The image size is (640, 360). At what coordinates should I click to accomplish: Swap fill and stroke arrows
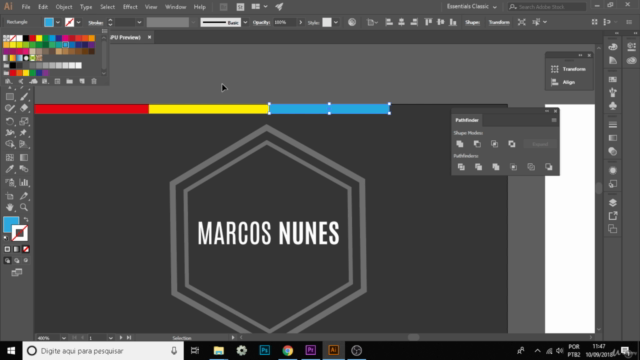click(26, 220)
